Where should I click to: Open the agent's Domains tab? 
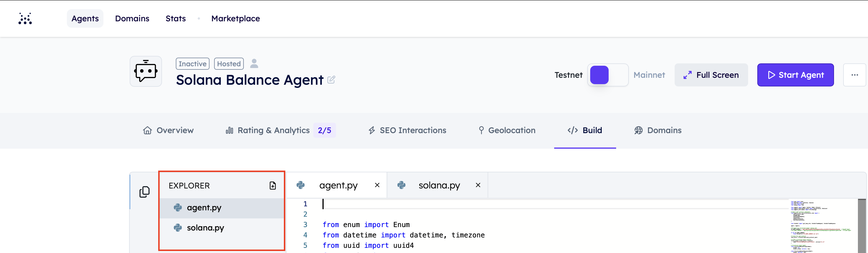pyautogui.click(x=658, y=130)
